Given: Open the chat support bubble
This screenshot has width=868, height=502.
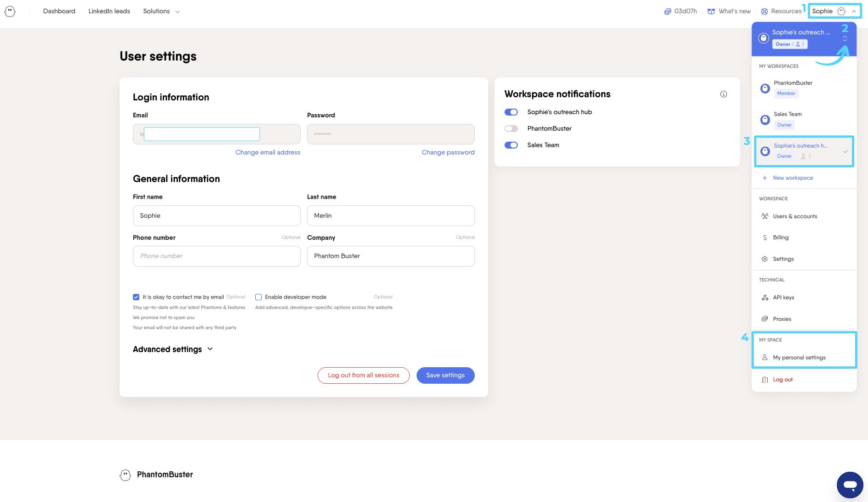Looking at the screenshot, I should pyautogui.click(x=850, y=485).
